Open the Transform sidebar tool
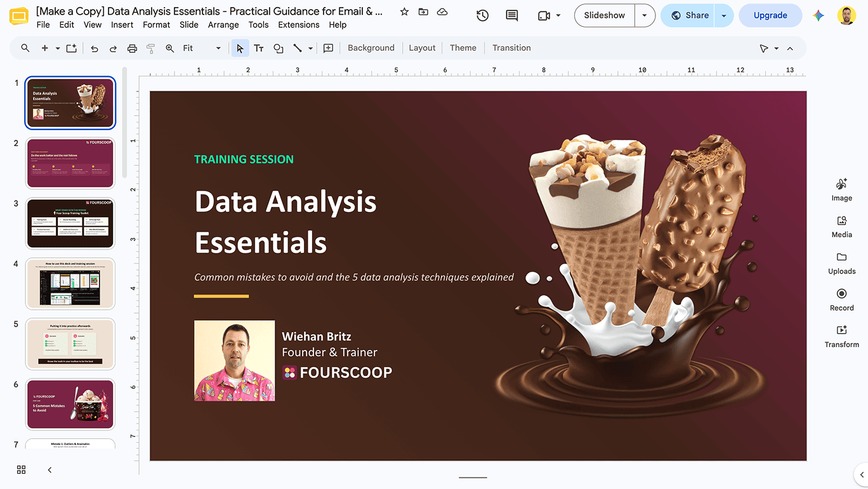The width and height of the screenshot is (868, 489). point(842,337)
